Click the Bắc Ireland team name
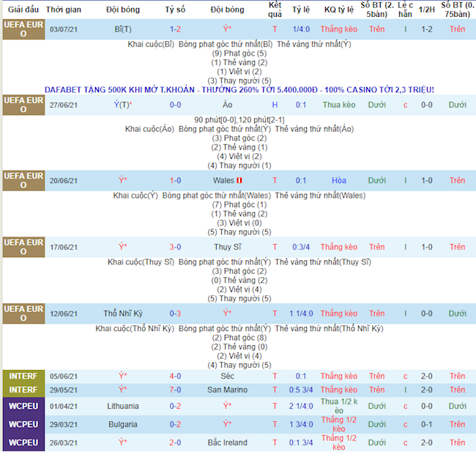The height and width of the screenshot is (452, 476). point(227,442)
